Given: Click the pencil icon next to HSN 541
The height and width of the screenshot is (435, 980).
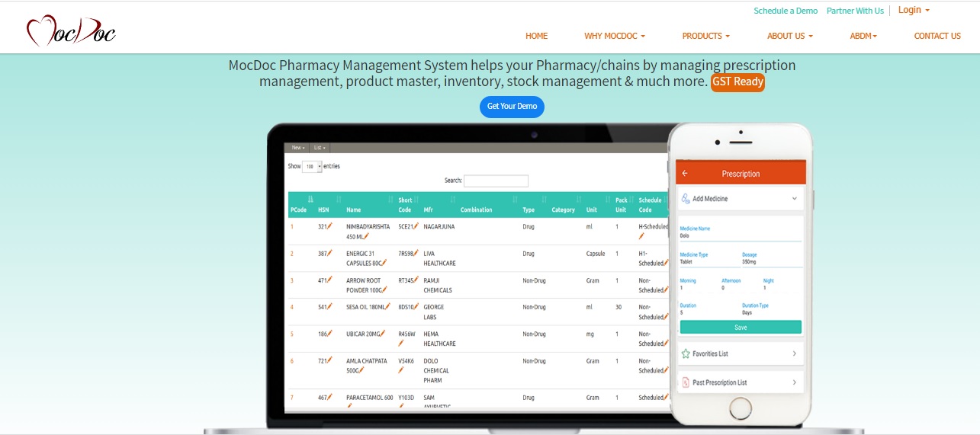Looking at the screenshot, I should coord(329,307).
